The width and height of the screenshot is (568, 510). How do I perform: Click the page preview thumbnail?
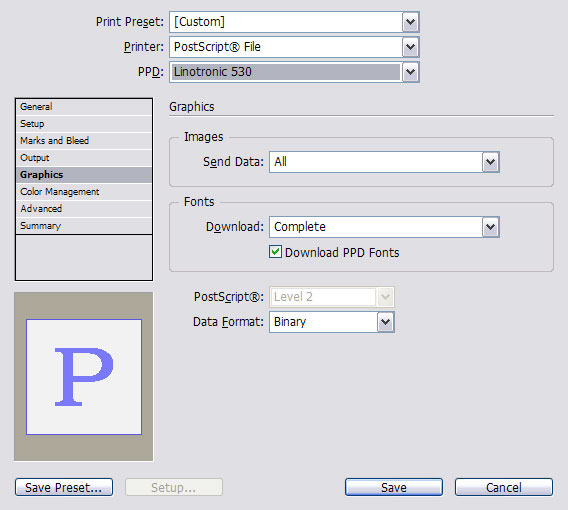[84, 377]
